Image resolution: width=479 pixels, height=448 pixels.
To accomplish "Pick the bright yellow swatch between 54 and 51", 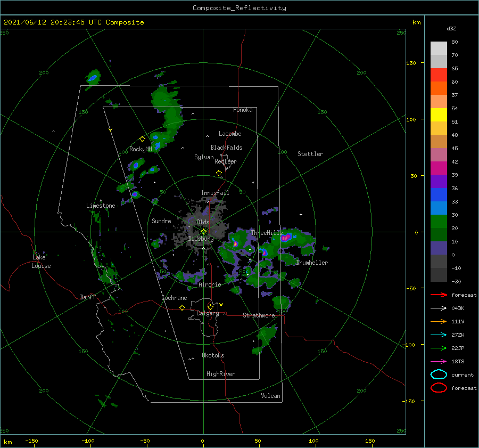I will tap(439, 115).
